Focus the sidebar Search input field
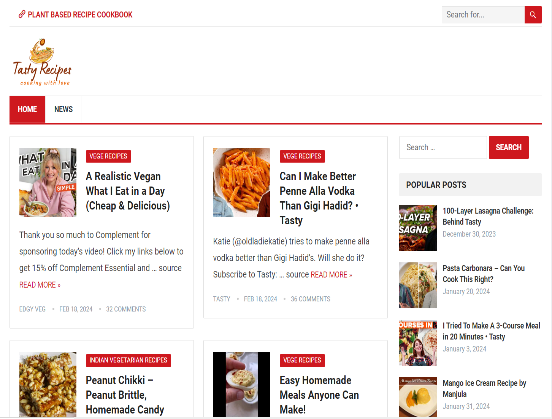This screenshot has height=419, width=552. pos(443,147)
